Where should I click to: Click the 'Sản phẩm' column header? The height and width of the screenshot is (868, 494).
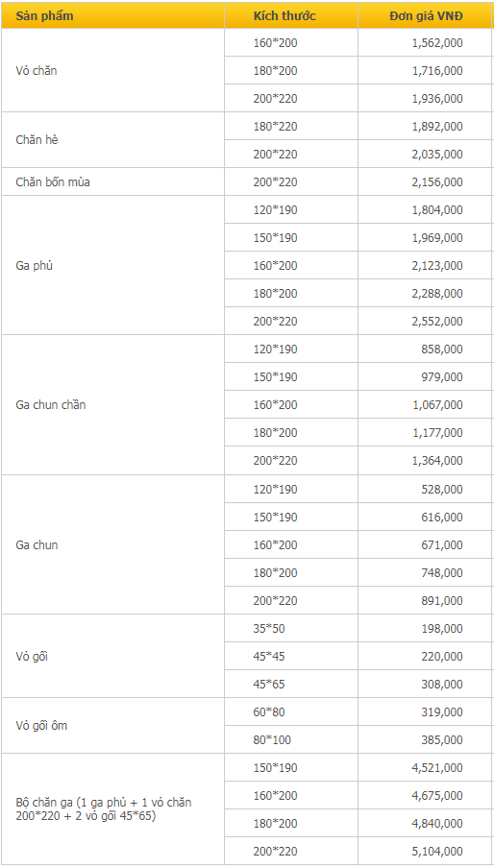pyautogui.click(x=112, y=15)
